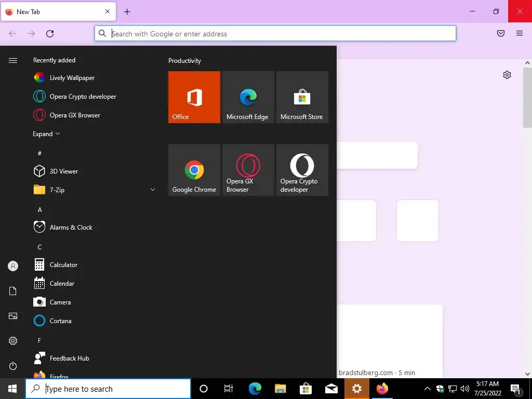Close the New Tab tab
Viewport: 532px width, 399px height.
point(108,11)
